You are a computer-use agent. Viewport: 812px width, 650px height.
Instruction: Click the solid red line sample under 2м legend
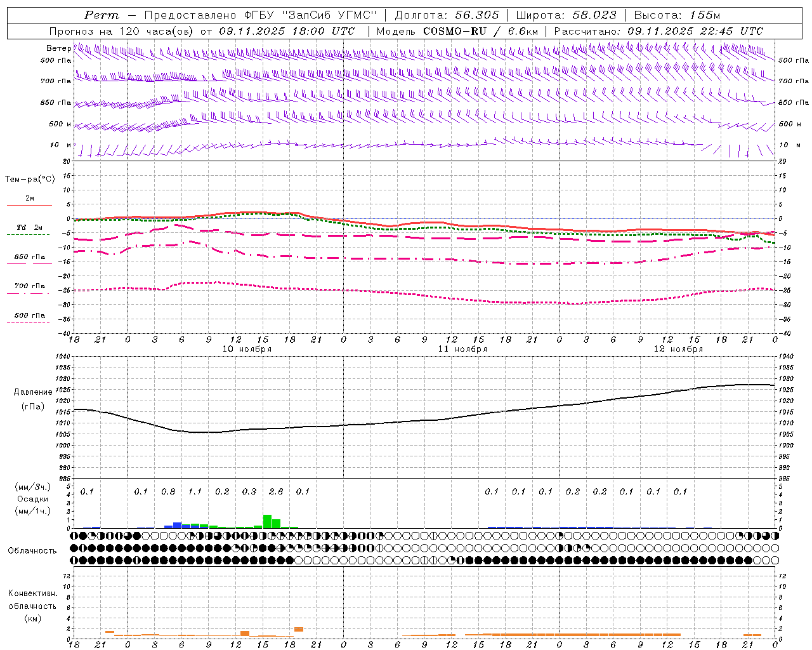pyautogui.click(x=29, y=205)
